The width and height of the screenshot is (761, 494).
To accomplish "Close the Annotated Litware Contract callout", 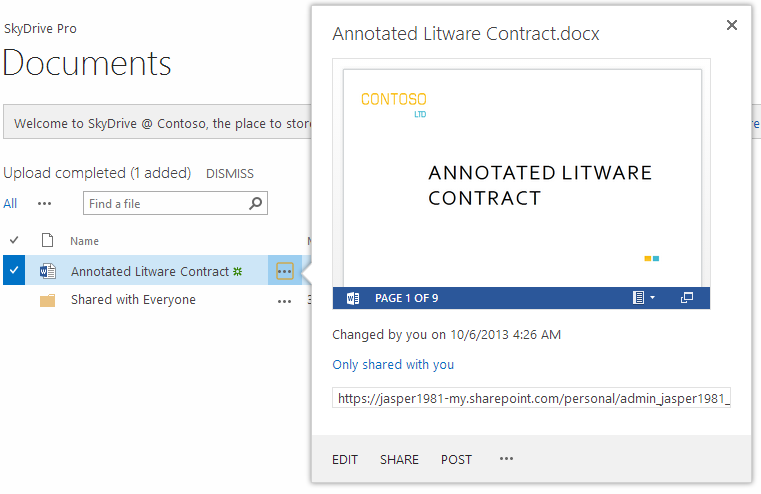I will [732, 25].
